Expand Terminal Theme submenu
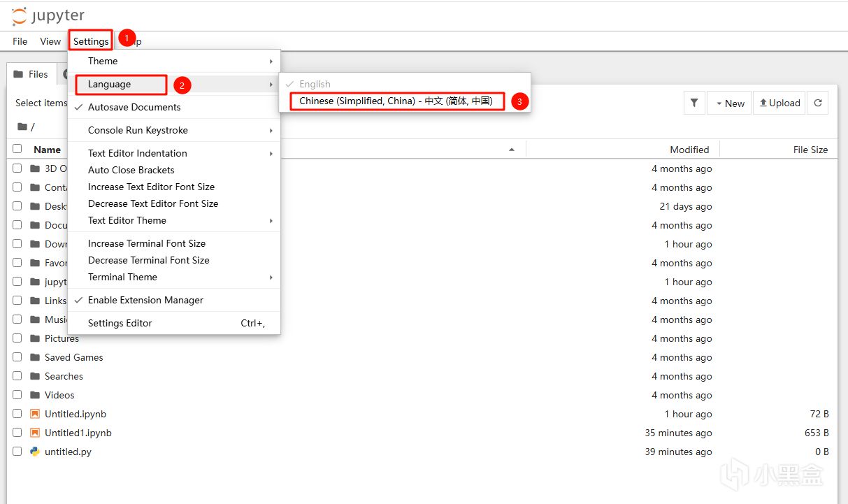The width and height of the screenshot is (848, 504). pyautogui.click(x=174, y=277)
